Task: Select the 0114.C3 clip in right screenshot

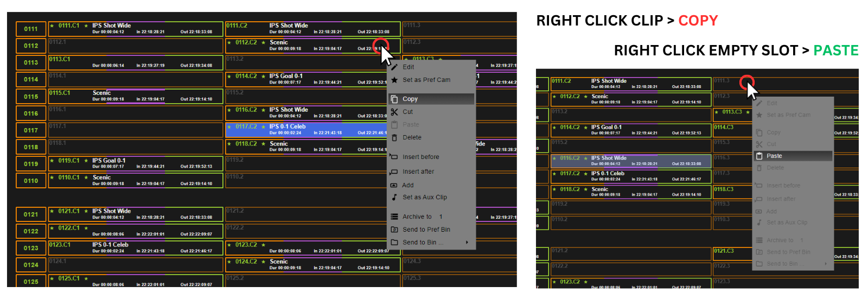Action: (x=732, y=130)
